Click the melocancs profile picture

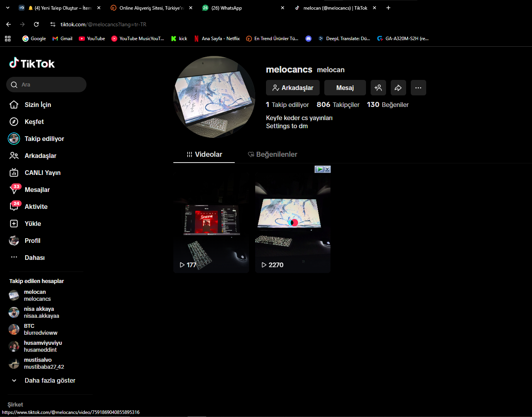[x=214, y=97]
